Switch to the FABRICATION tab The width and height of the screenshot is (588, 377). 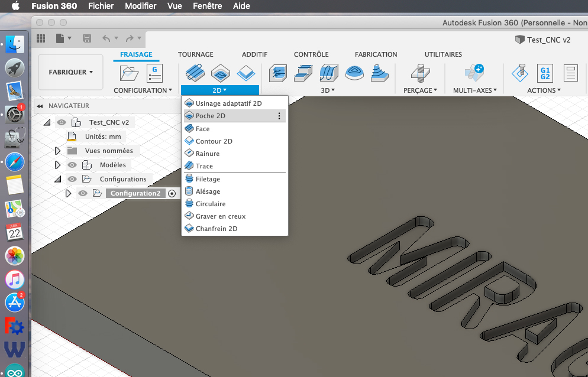[x=376, y=54]
